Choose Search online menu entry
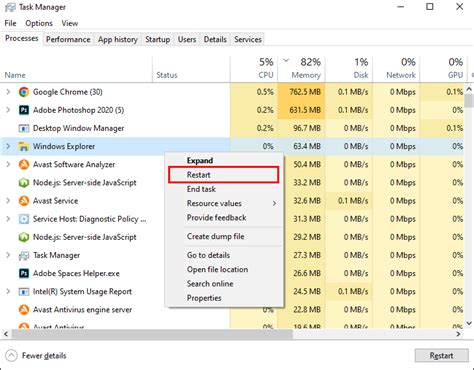 tap(224, 284)
